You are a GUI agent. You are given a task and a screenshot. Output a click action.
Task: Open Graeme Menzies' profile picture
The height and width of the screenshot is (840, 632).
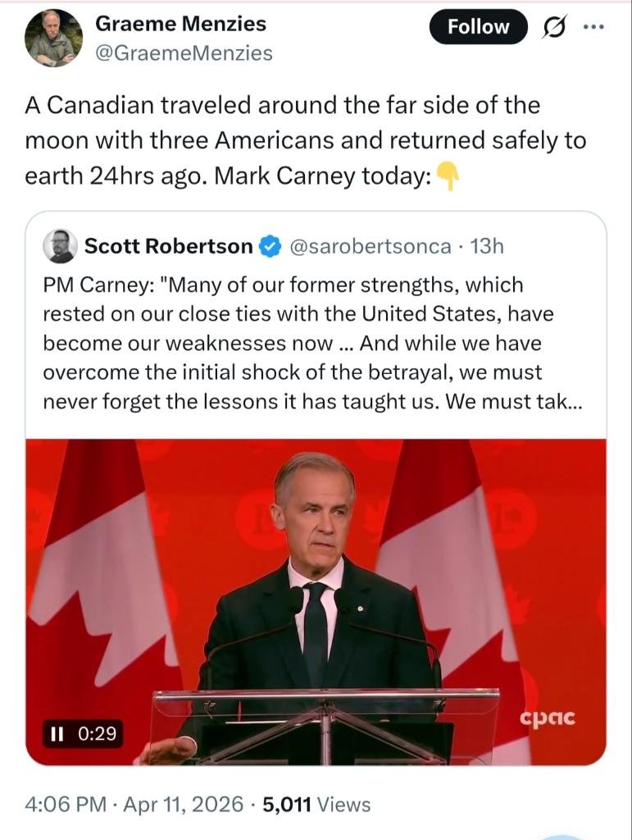[x=53, y=38]
